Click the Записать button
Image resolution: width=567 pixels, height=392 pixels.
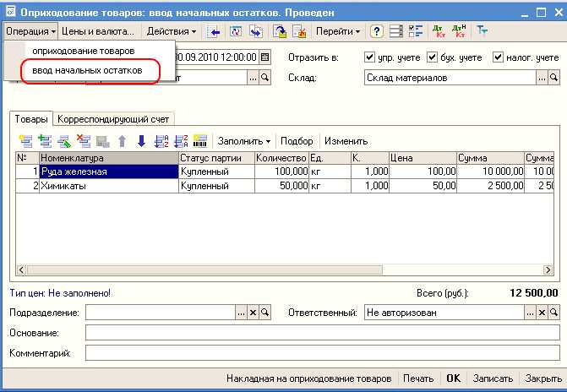point(493,378)
